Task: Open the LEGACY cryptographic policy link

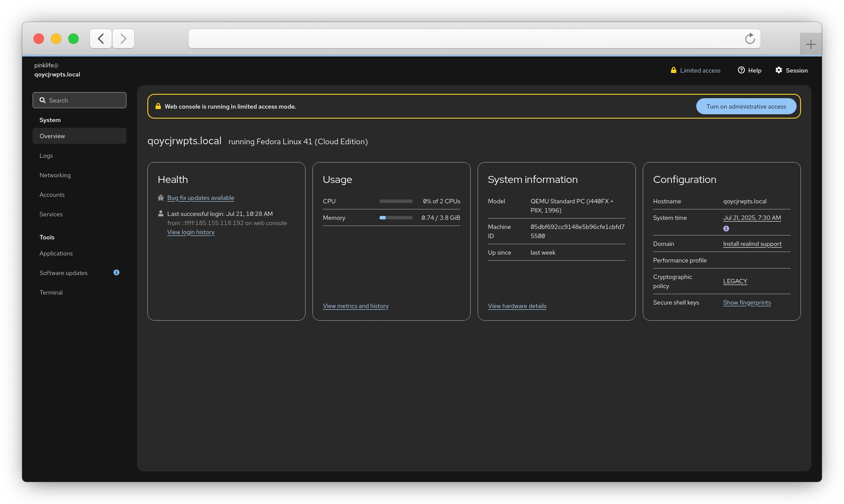Action: (x=735, y=281)
